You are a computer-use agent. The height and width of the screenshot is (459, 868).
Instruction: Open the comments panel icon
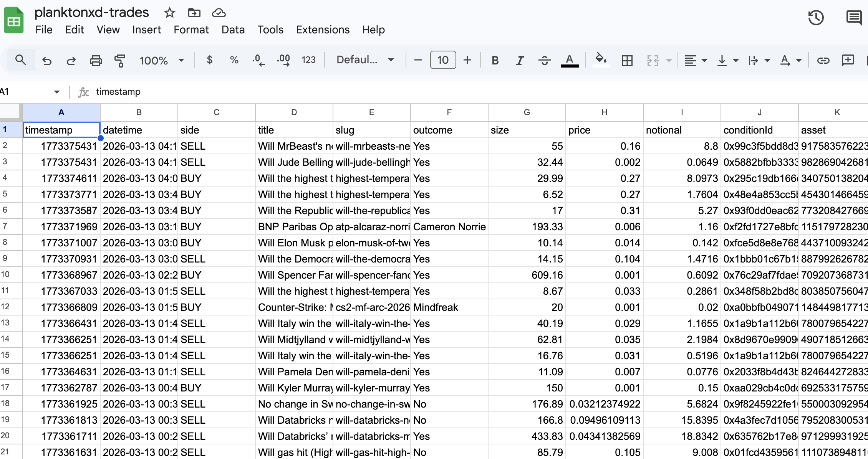click(x=853, y=18)
